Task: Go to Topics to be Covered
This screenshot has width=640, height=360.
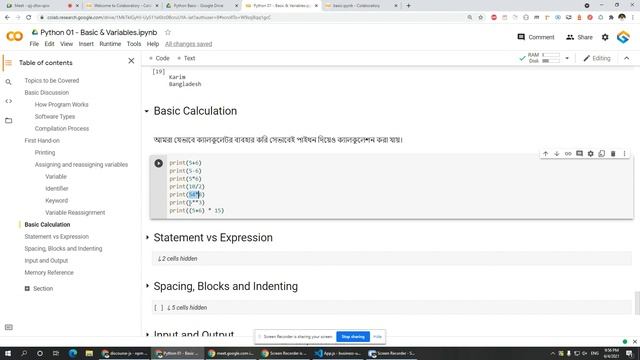Action: pyautogui.click(x=52, y=81)
